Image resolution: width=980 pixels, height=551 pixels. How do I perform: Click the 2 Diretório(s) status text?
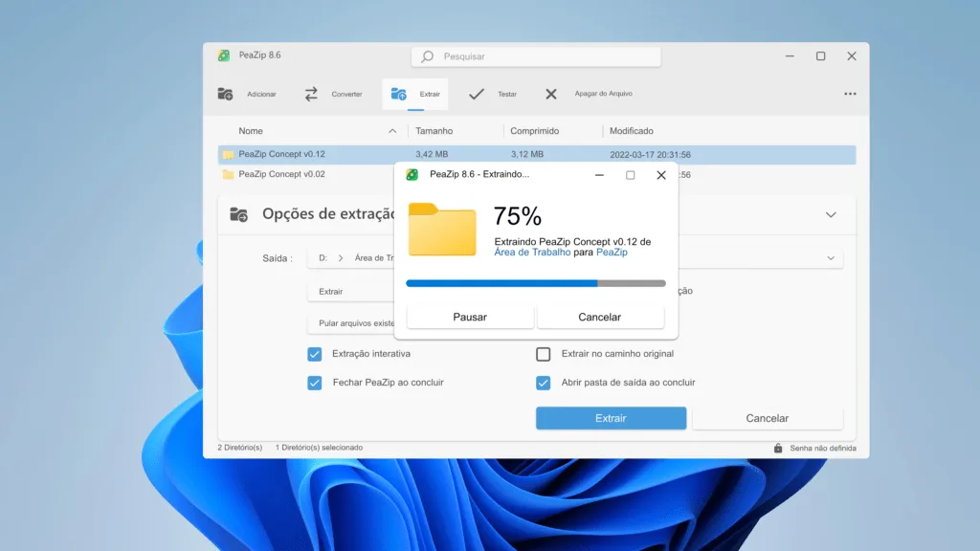(x=240, y=448)
